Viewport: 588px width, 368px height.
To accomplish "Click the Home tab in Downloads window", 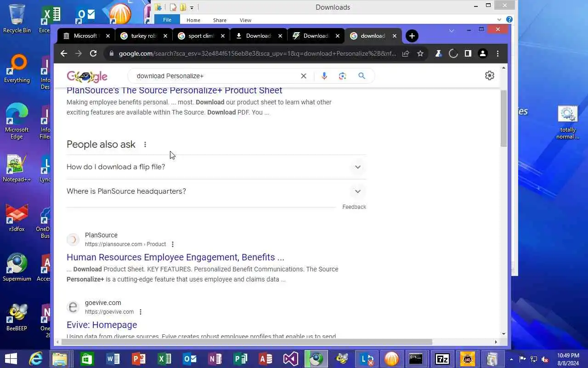I will pyautogui.click(x=193, y=20).
